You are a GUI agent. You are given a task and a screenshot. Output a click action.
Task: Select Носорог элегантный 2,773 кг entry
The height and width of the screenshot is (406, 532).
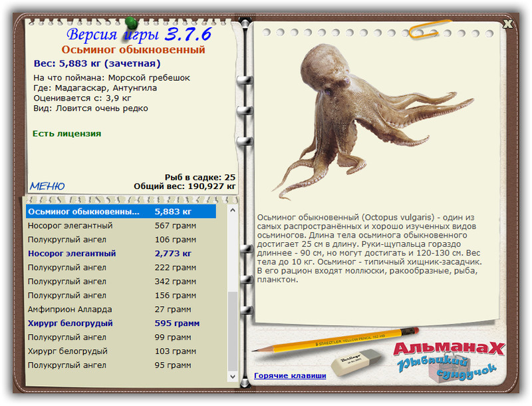(x=121, y=254)
